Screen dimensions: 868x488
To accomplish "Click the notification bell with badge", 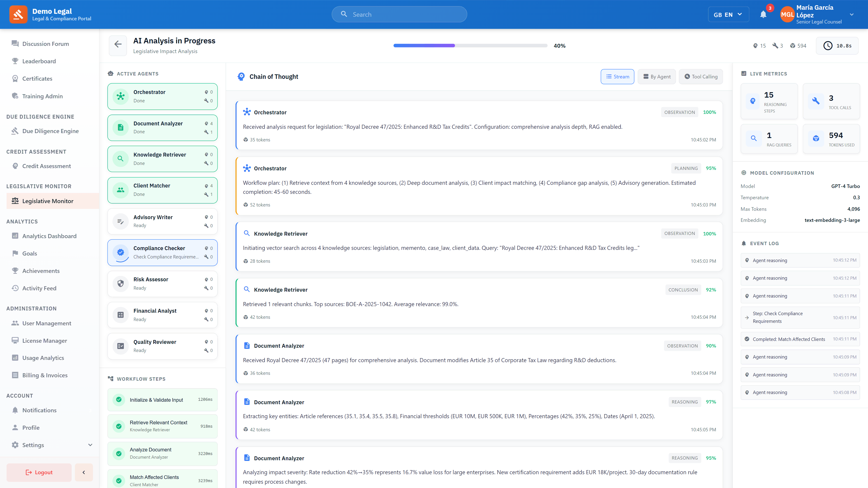I will coord(763,14).
